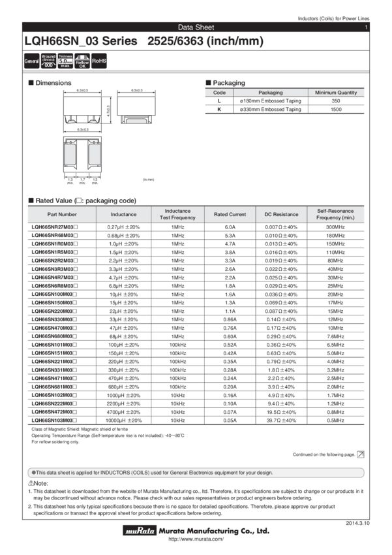Viewport: 392px width, 555px height.
Task: Click the 0.27µH ±20% inductance cell
Action: pyautogui.click(x=123, y=227)
